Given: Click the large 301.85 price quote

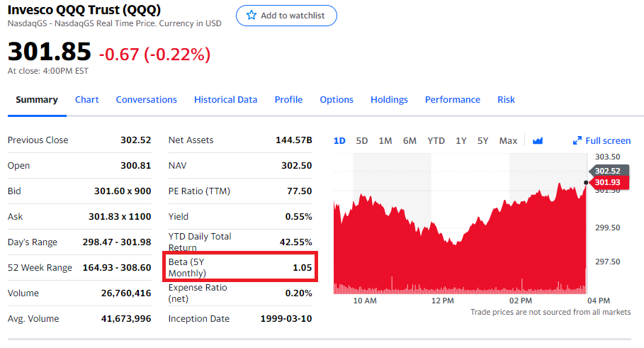Looking at the screenshot, I should tap(50, 52).
